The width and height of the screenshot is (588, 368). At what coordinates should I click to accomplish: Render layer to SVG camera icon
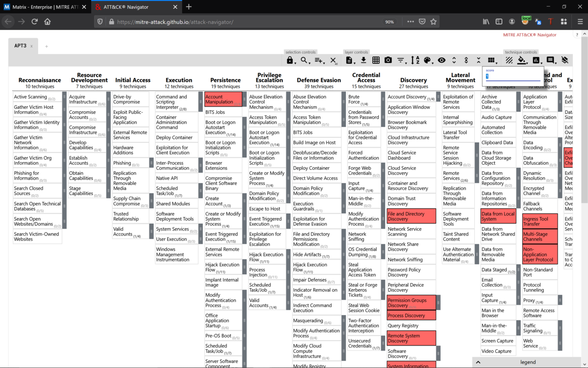tap(388, 60)
